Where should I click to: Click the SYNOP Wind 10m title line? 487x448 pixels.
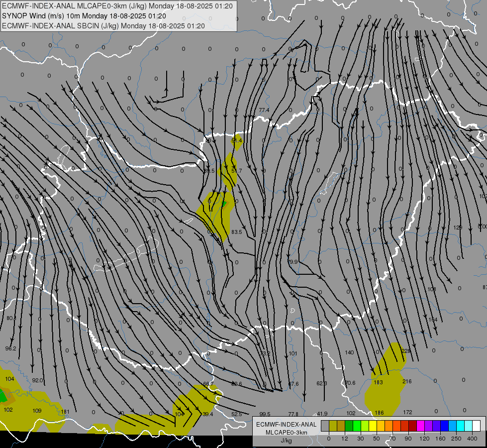[84, 16]
